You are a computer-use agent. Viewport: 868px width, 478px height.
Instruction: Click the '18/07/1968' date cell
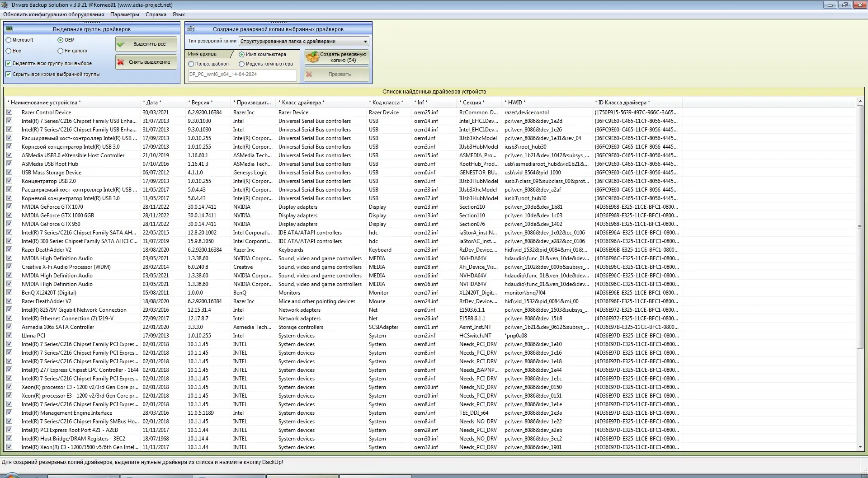tap(156, 439)
